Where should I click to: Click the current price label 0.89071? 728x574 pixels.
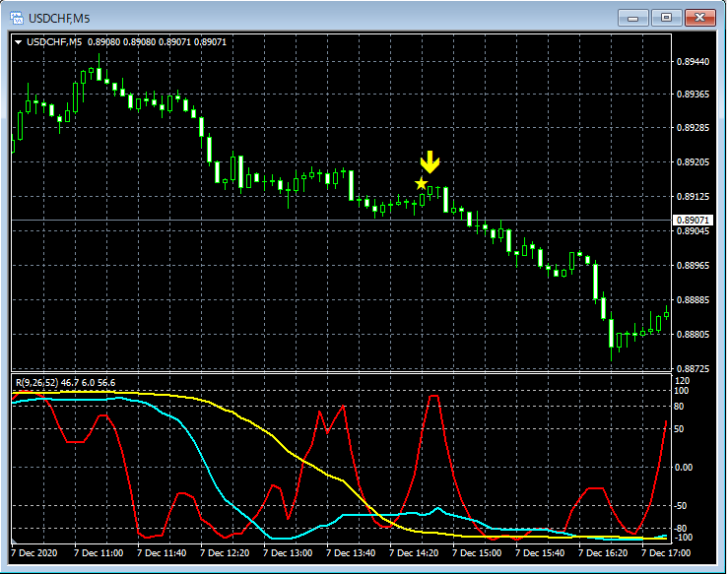(x=692, y=220)
